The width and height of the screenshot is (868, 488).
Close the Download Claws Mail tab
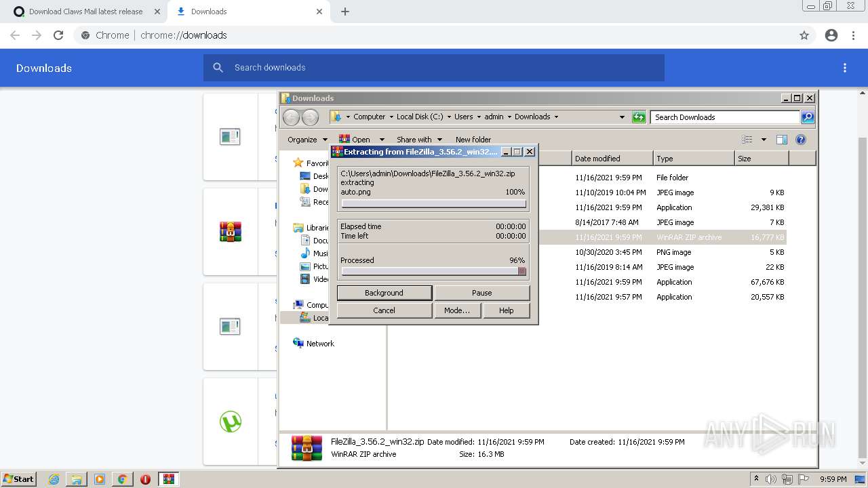(157, 12)
